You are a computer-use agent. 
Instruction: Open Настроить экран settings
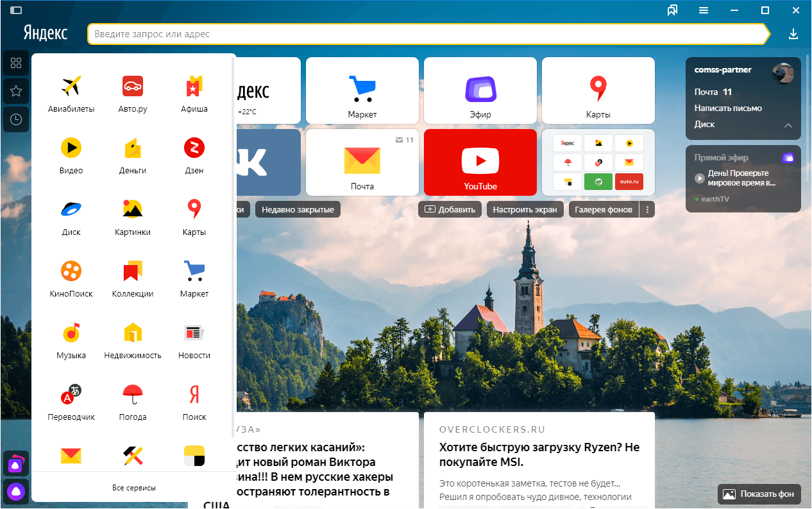click(525, 209)
